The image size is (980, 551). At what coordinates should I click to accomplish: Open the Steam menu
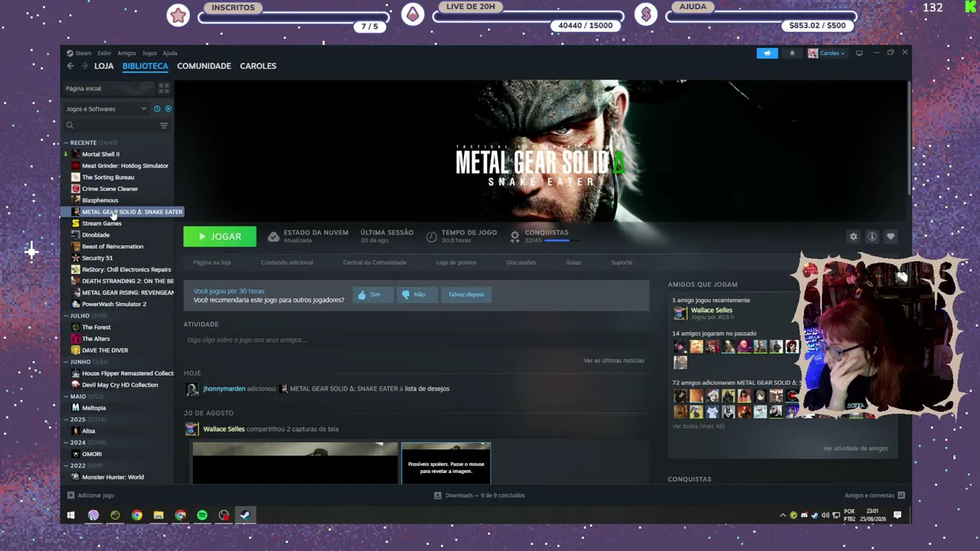(x=79, y=54)
